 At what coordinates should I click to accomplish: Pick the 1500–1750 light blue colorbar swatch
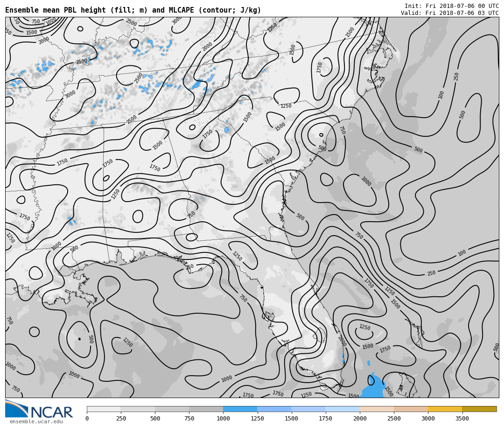tap(308, 409)
